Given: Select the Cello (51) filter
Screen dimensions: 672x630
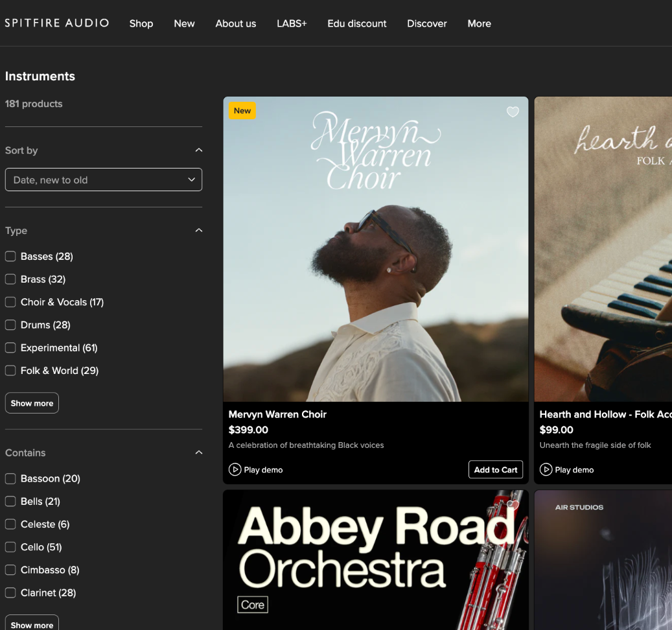Looking at the screenshot, I should click(x=10, y=547).
